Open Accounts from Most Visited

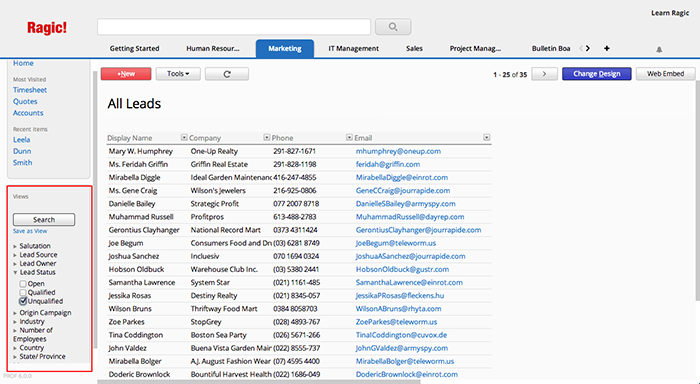28,113
